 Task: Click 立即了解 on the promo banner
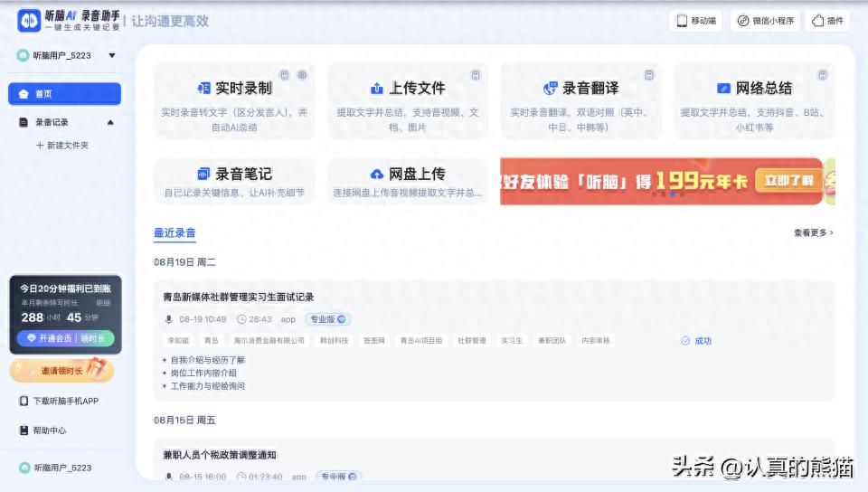(x=788, y=180)
